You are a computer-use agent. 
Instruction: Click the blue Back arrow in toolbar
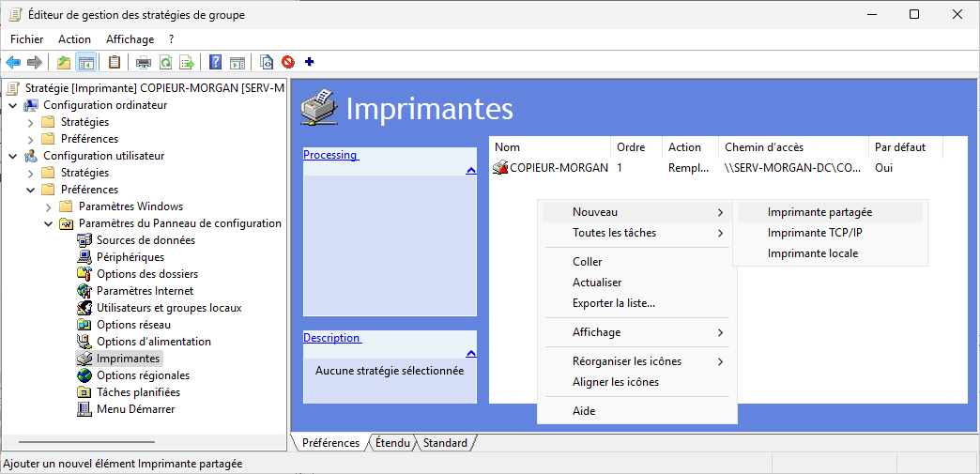coord(13,63)
